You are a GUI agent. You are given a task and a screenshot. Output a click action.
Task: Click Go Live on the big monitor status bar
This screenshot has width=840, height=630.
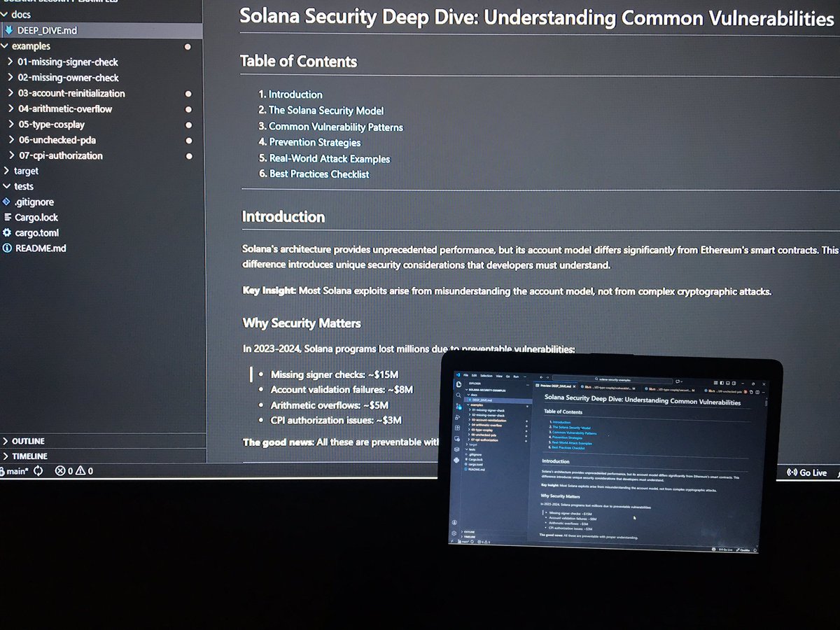coord(806,472)
